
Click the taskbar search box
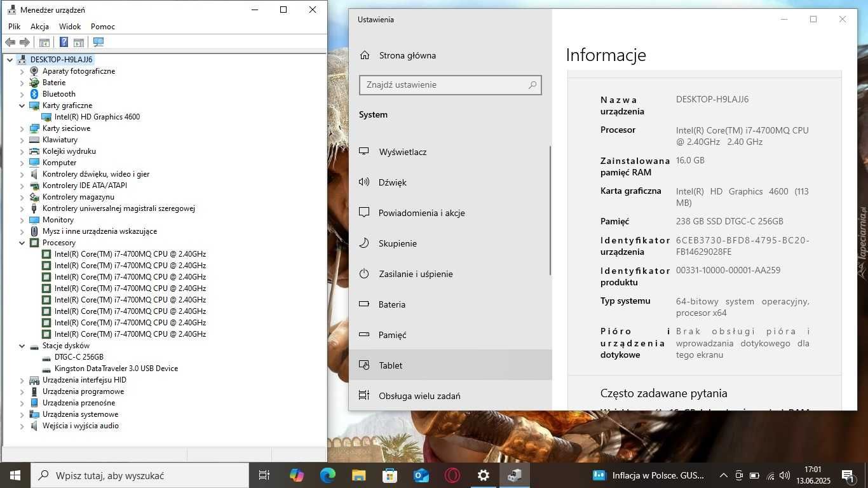click(140, 475)
